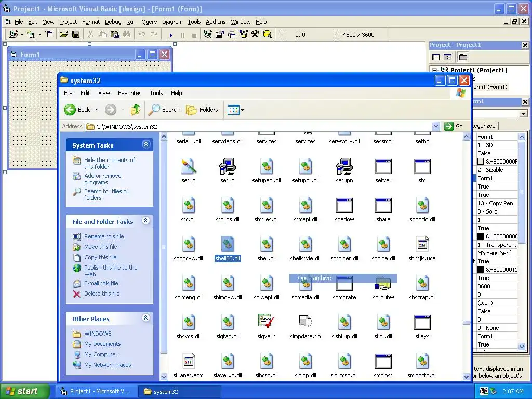Click the Back button in Explorer
The height and width of the screenshot is (399, 532).
click(x=77, y=110)
